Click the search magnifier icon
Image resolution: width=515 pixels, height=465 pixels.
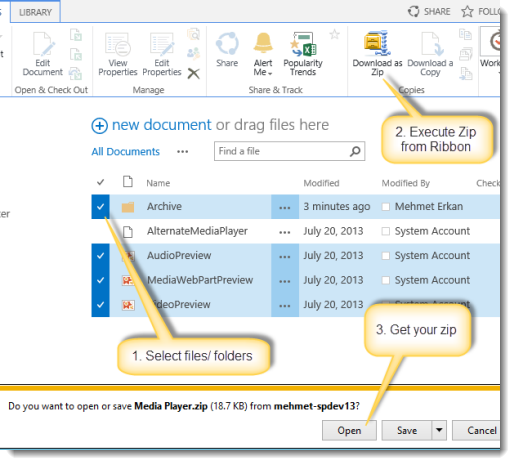355,151
